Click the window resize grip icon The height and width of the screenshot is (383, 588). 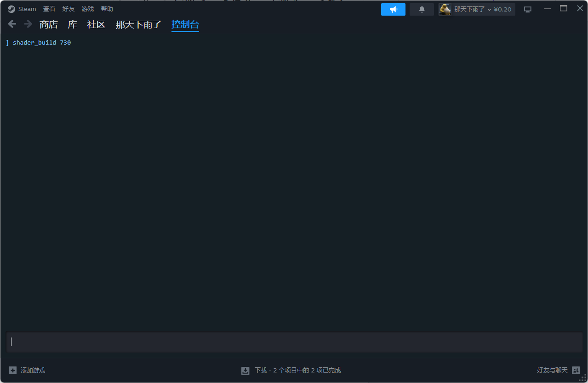point(583,378)
